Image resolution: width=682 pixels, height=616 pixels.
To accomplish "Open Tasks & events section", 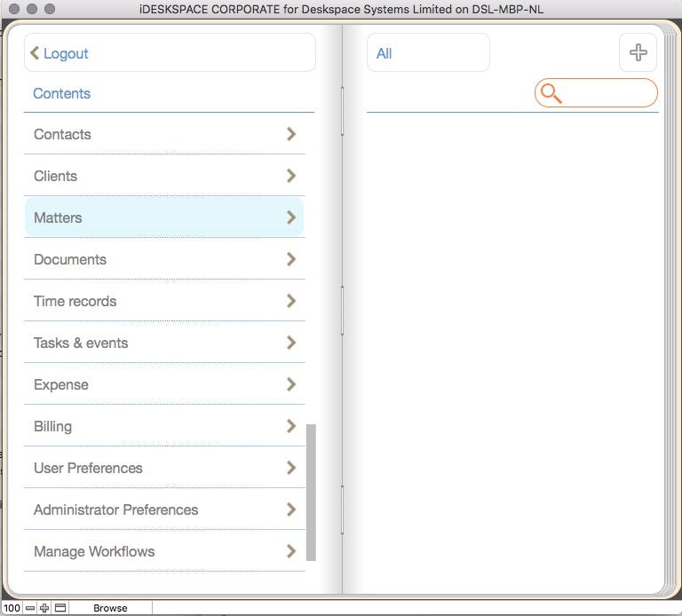I will tap(164, 343).
